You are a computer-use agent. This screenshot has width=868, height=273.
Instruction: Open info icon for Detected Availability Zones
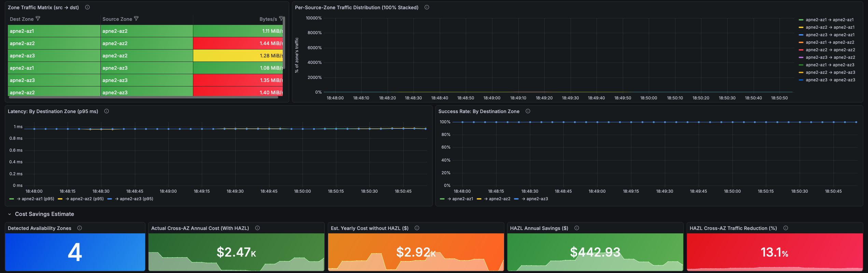coord(80,228)
